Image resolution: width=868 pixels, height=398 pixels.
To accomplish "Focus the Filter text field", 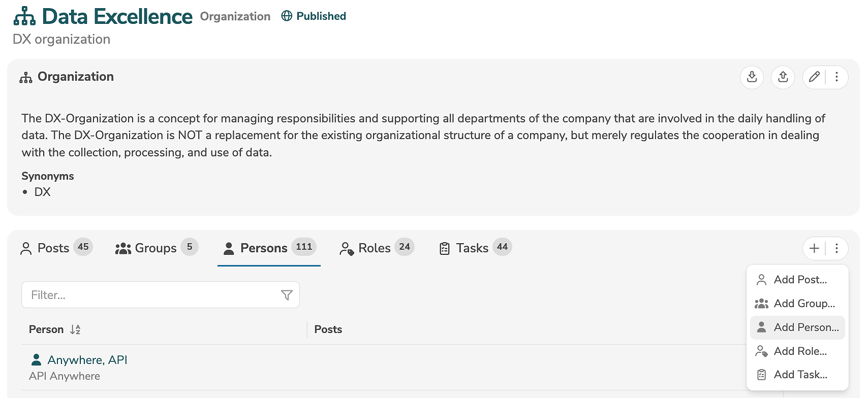I will pos(150,295).
